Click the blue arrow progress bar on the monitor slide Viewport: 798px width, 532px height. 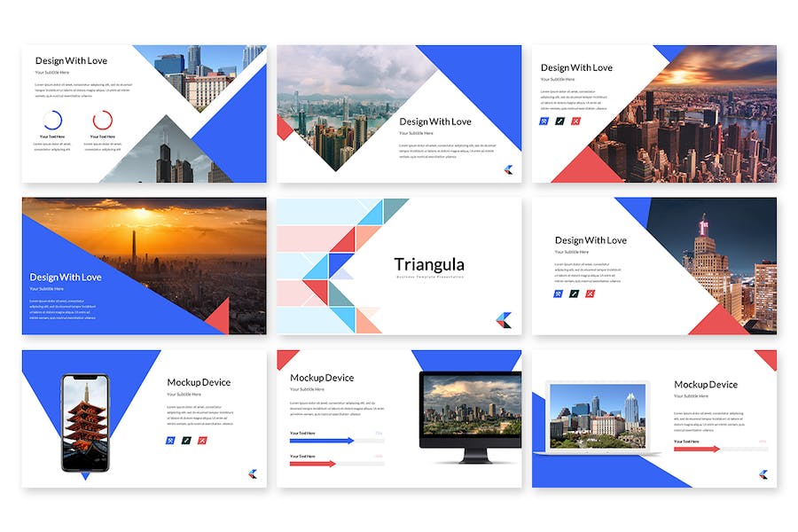tap(322, 440)
